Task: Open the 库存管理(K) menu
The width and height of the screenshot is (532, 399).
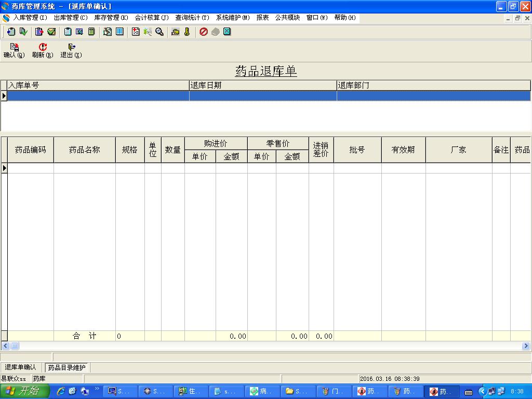Action: (111, 18)
